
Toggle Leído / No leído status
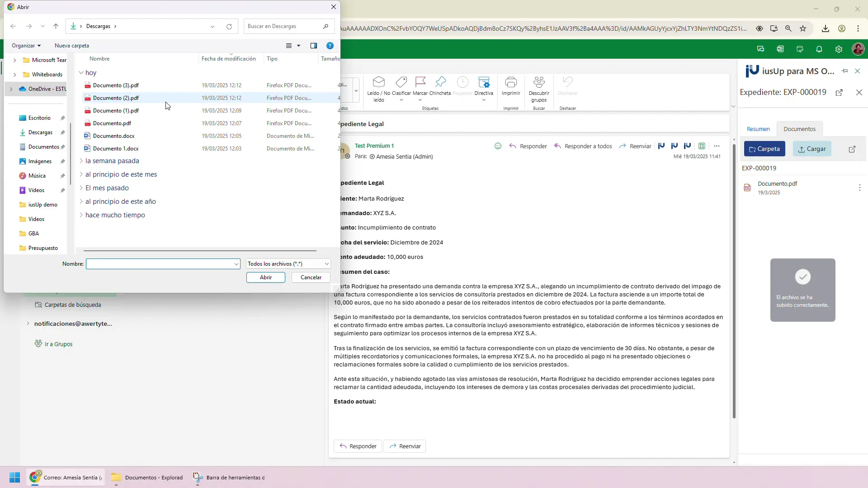point(379,89)
